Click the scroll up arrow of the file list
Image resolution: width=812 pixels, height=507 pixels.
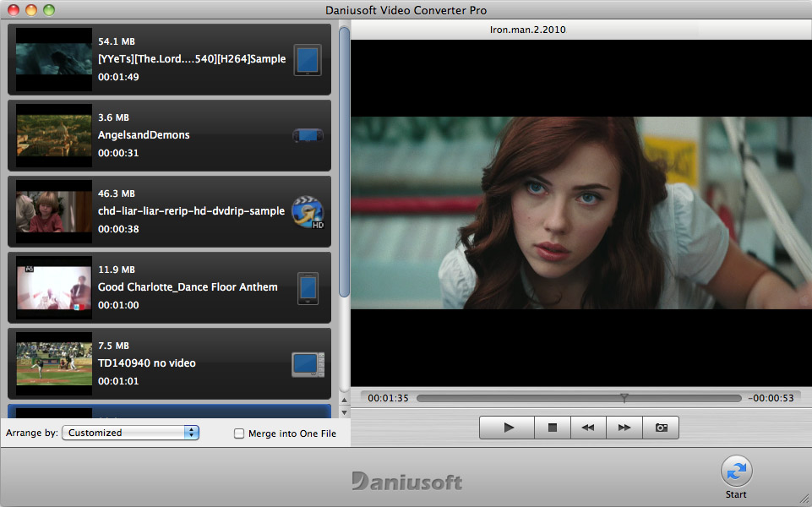[x=345, y=400]
